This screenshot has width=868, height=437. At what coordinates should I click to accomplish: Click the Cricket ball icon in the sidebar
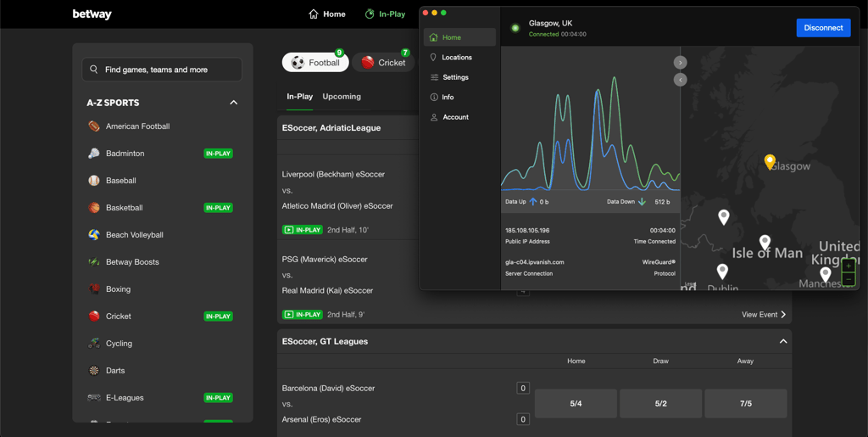point(94,316)
